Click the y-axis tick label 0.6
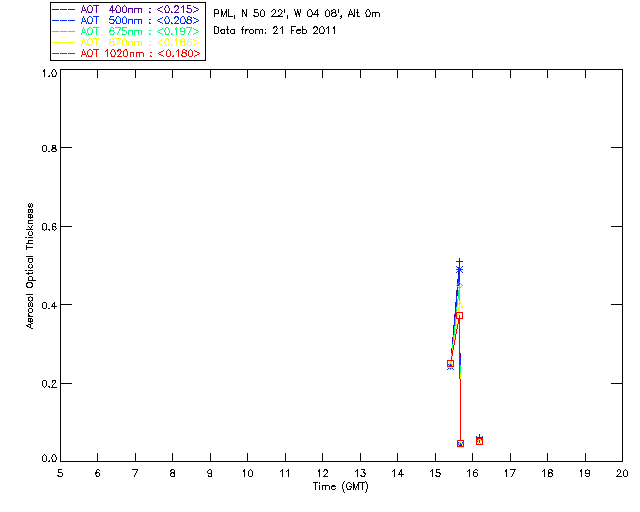 point(49,227)
